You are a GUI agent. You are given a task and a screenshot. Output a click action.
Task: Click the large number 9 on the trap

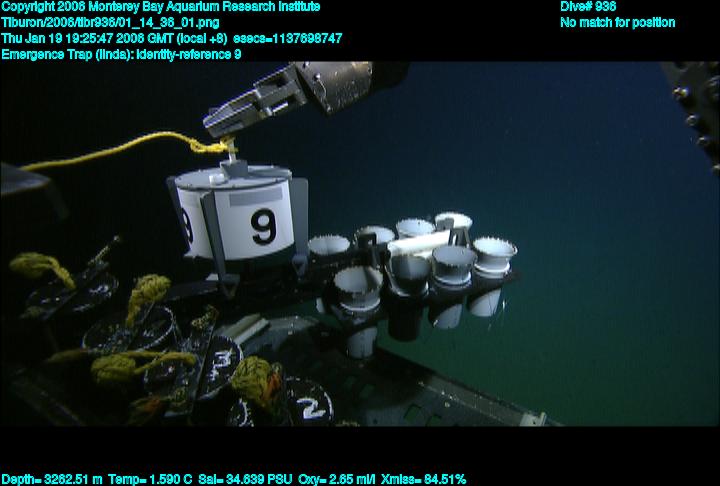coord(263,228)
